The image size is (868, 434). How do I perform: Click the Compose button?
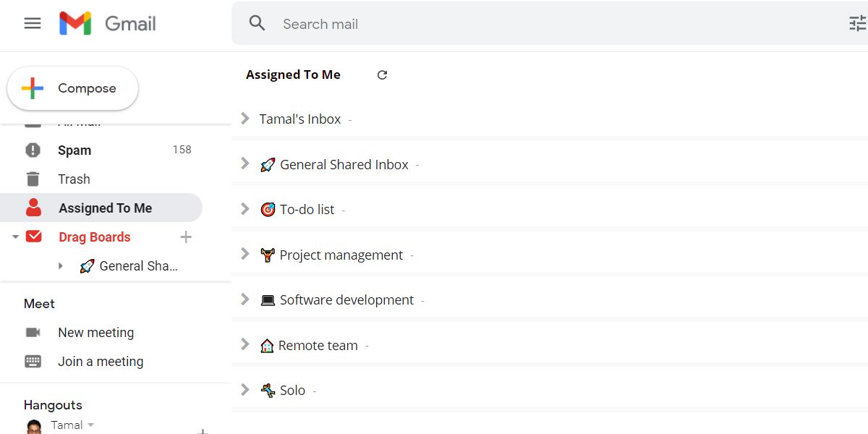pos(72,88)
